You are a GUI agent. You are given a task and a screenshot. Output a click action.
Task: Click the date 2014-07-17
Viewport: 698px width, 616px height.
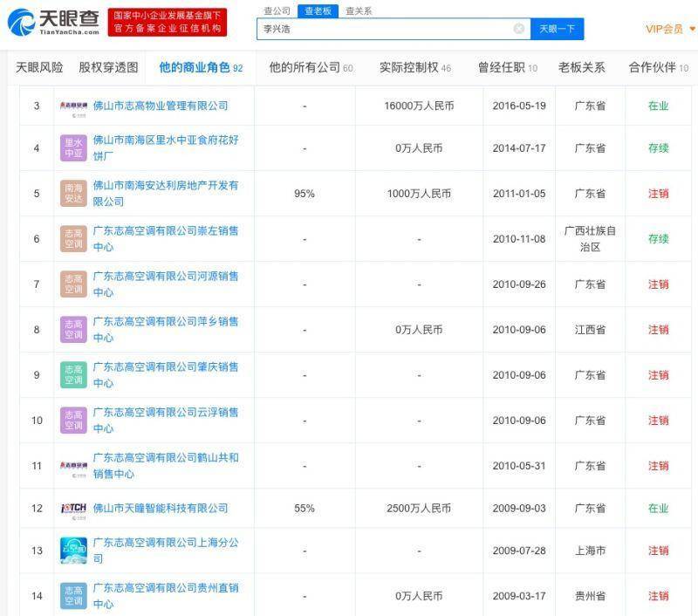pyautogui.click(x=519, y=148)
